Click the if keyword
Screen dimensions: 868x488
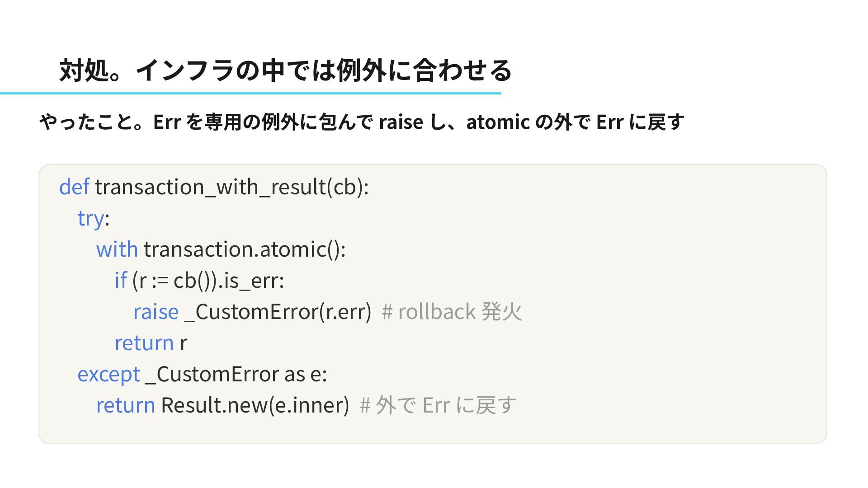click(120, 280)
